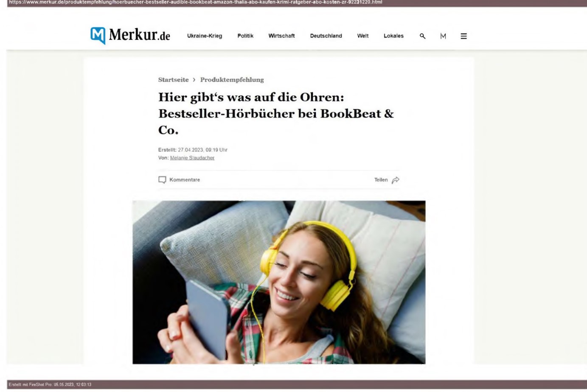This screenshot has height=392, width=587.
Task: Click the Produktempfehlung breadcrumb link
Action: [x=232, y=80]
